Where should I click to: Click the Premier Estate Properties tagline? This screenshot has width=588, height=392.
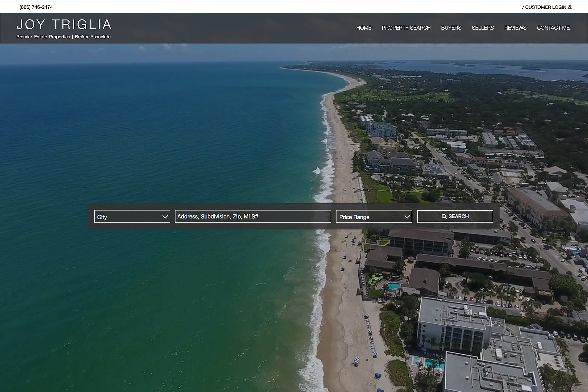(x=43, y=37)
